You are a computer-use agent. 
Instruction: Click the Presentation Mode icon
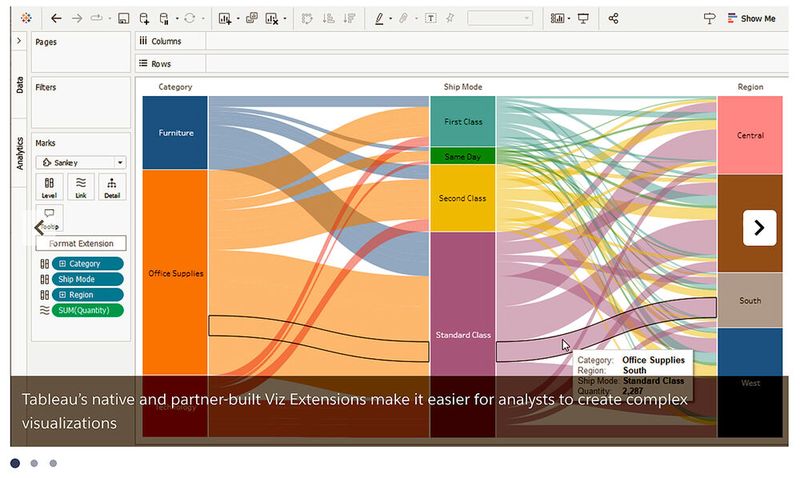click(x=583, y=19)
